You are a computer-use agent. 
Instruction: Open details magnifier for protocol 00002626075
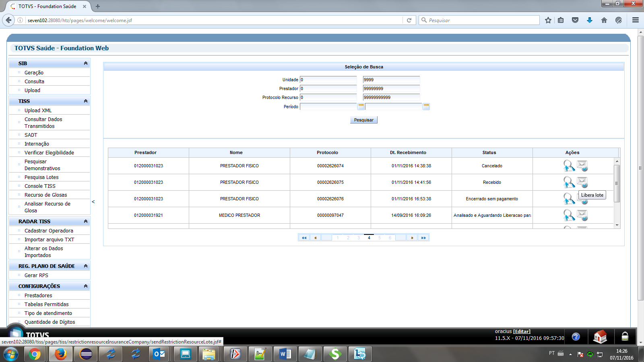tap(569, 182)
